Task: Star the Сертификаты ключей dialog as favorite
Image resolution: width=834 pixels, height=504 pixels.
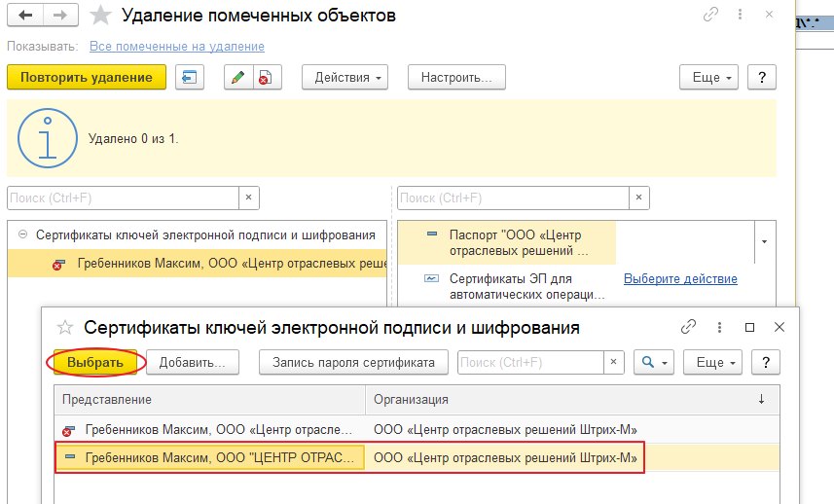Action: tap(65, 327)
